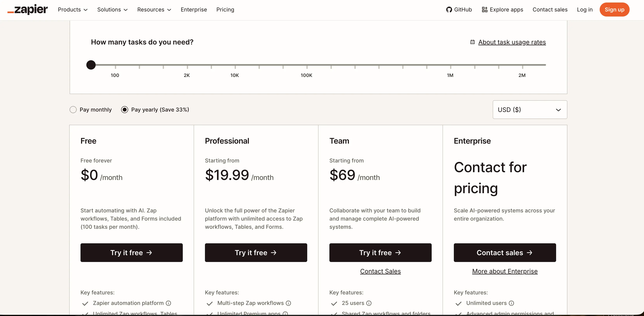Click the Zapier logo

(27, 10)
